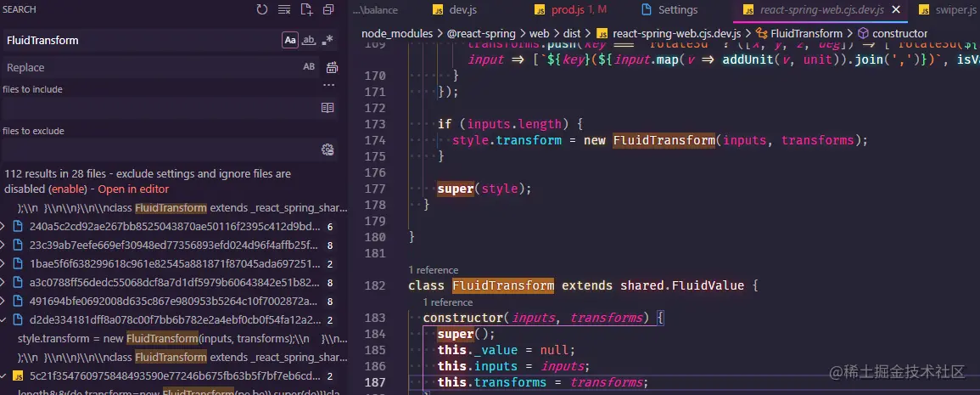Click 'this.transforms' on line 187

[x=492, y=382]
